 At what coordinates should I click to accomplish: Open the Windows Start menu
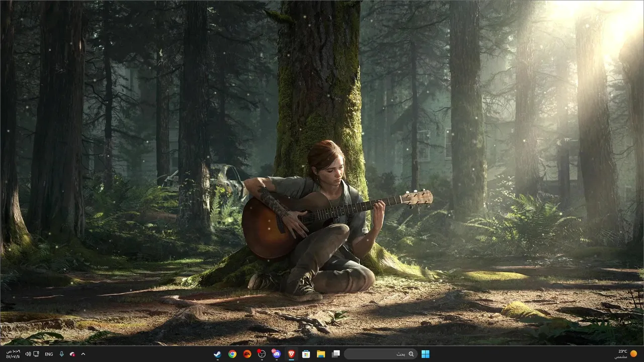(x=426, y=354)
